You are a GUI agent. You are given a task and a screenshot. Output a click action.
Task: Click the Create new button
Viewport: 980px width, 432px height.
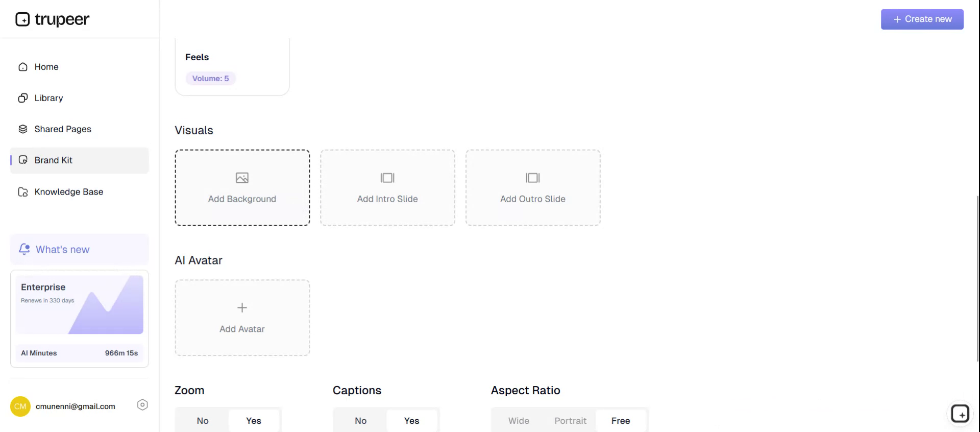click(922, 19)
